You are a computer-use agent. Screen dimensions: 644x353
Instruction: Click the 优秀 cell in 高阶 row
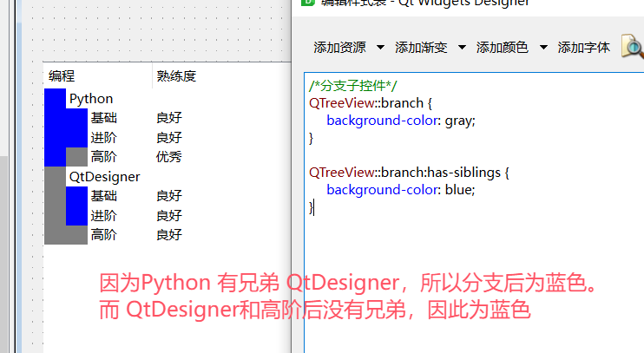[x=168, y=156]
